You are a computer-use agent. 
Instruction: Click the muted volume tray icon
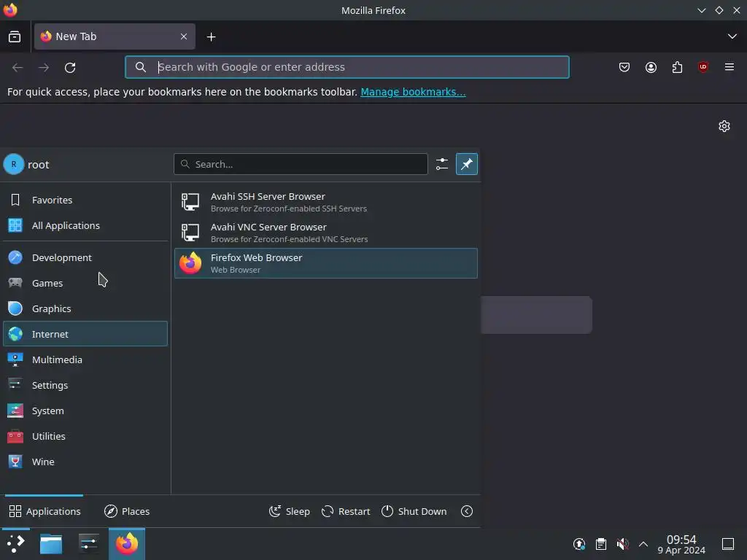[x=622, y=544]
